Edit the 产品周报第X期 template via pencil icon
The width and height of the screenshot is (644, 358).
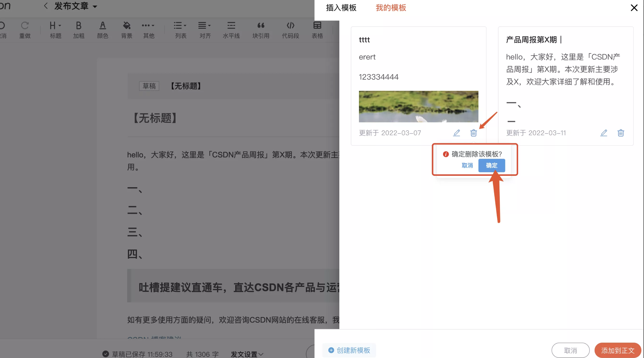click(x=604, y=133)
